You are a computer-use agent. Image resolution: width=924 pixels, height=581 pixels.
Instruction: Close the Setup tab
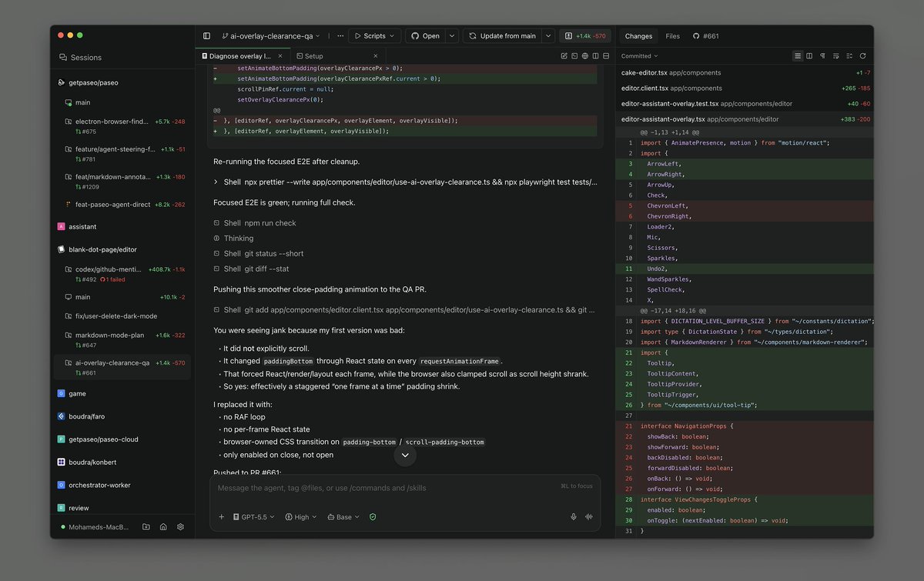376,56
